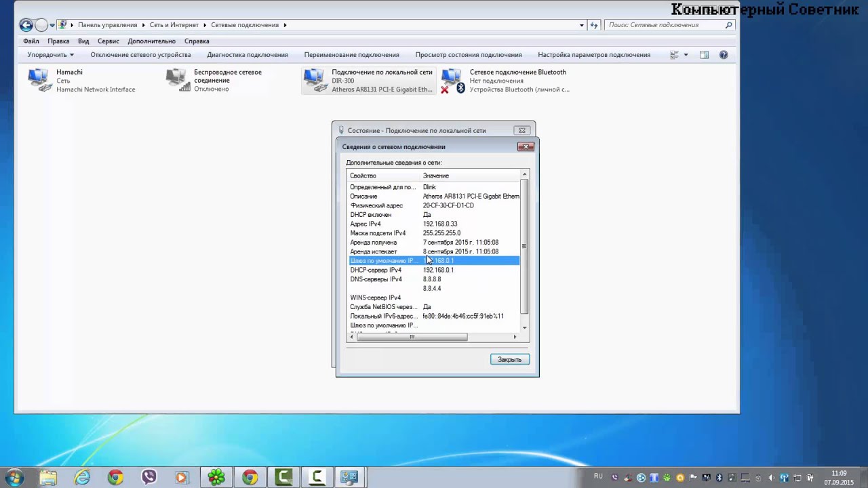Click the Свойство column header

tap(363, 176)
